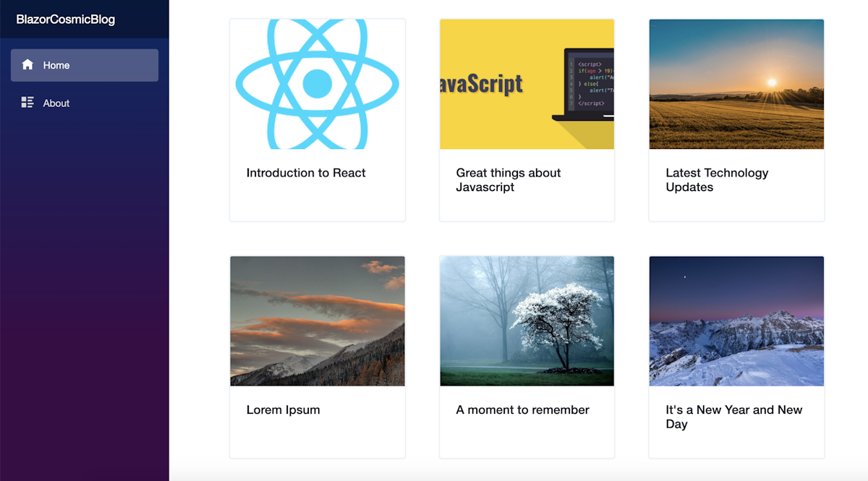The width and height of the screenshot is (868, 481).
Task: Click the Latest Technology Updates card
Action: point(736,119)
